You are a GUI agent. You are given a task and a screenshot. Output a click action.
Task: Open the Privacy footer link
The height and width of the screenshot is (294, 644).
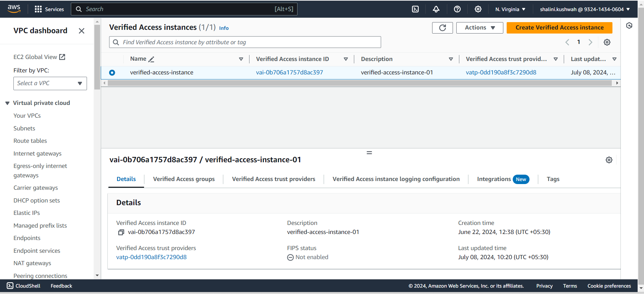544,286
